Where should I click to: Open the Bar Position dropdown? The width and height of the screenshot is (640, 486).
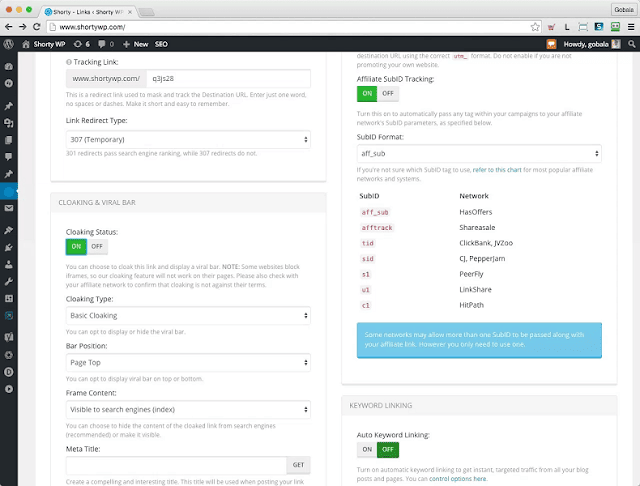point(188,362)
